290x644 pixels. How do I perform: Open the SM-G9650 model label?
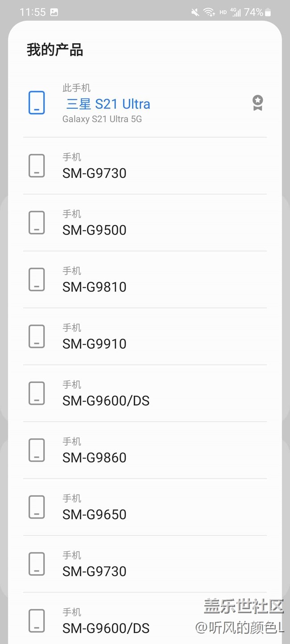point(95,515)
